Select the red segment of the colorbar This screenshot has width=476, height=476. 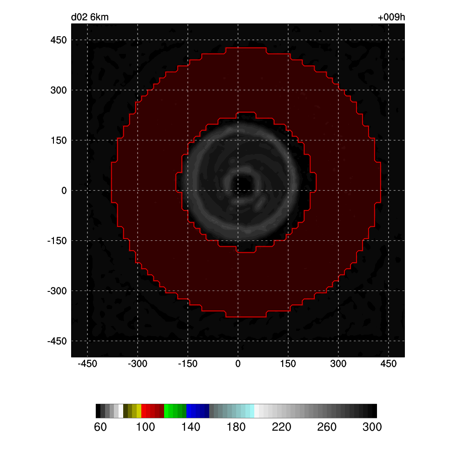click(x=152, y=411)
